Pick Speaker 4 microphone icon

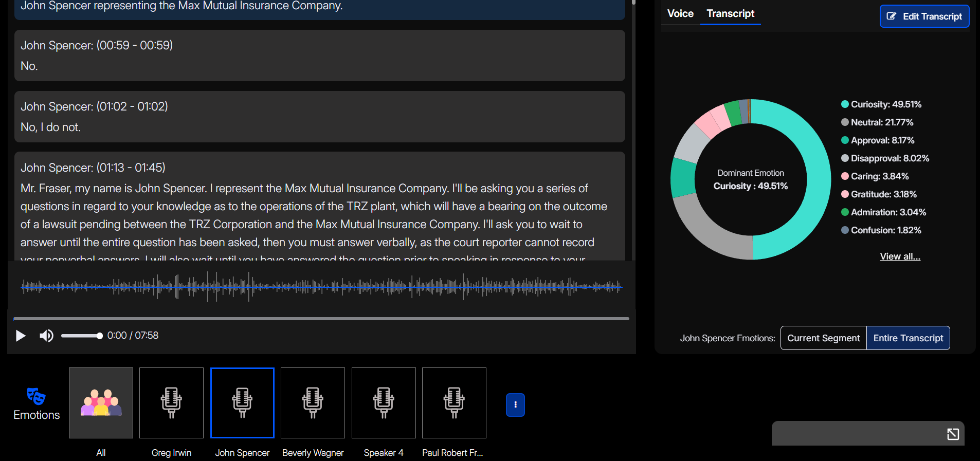click(x=384, y=403)
